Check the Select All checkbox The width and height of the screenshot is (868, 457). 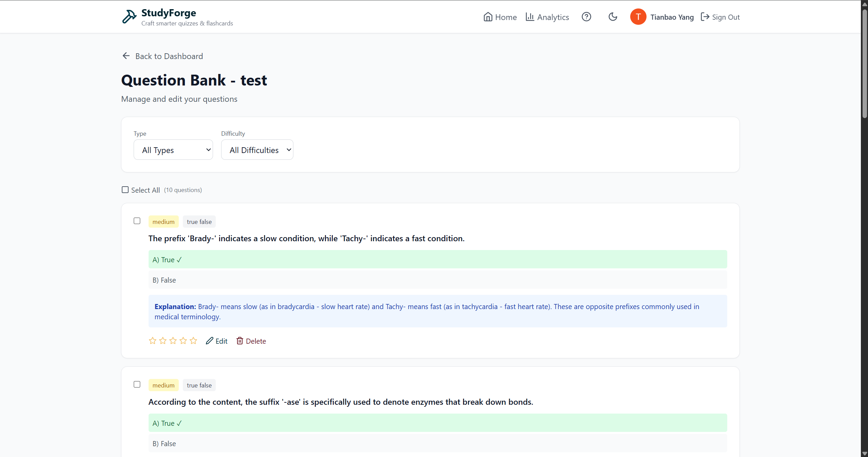125,190
